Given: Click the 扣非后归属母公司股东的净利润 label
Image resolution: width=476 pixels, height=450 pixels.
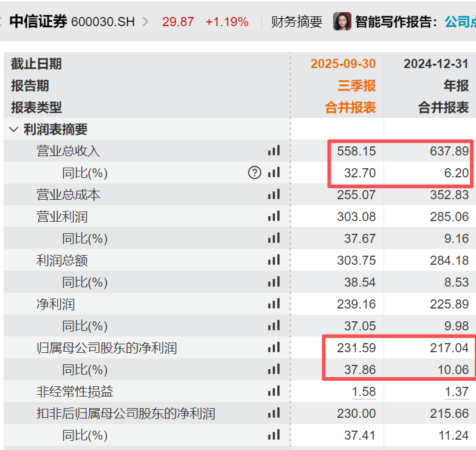Looking at the screenshot, I should pyautogui.click(x=126, y=414).
